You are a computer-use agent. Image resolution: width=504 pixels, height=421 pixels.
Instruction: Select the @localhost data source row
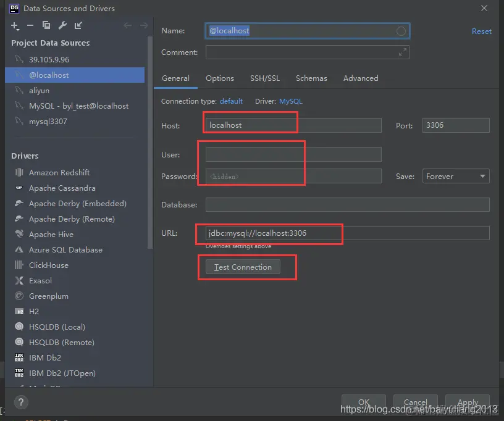click(x=75, y=75)
